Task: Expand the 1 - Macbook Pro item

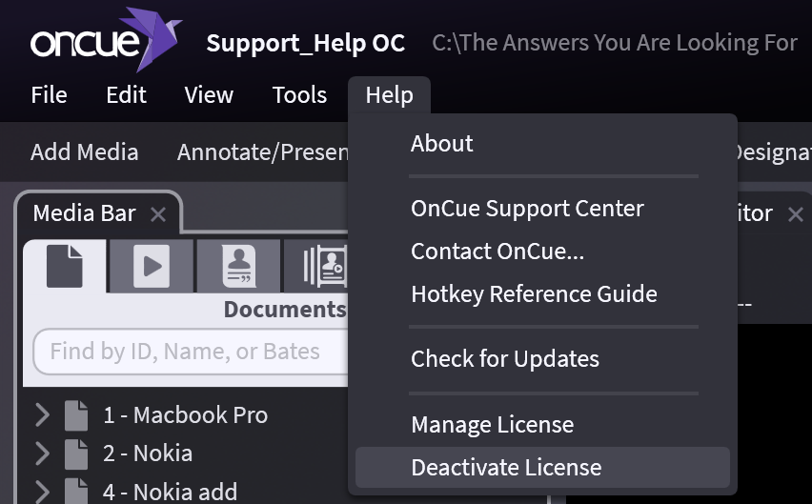Action: 42,415
